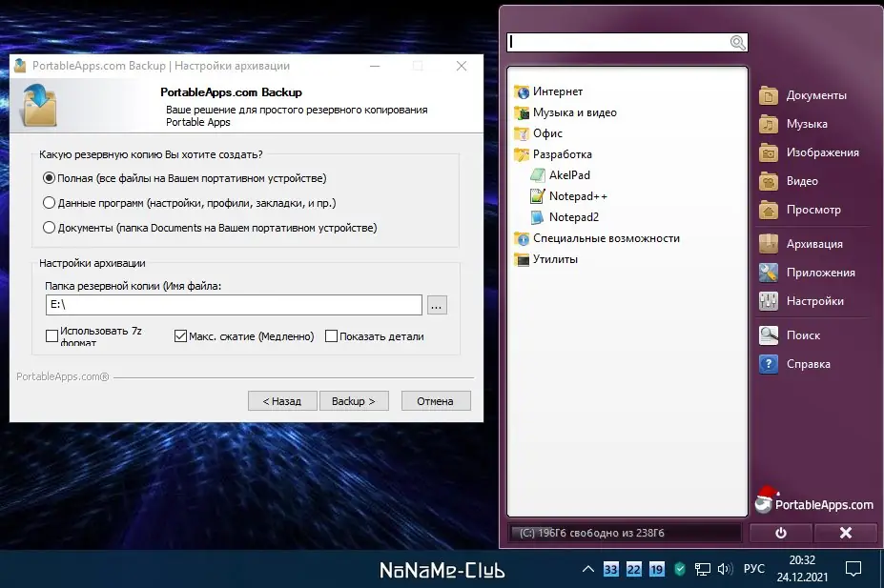This screenshot has height=588, width=884.
Task: Select the Полная full backup radio option
Action: coord(49,178)
